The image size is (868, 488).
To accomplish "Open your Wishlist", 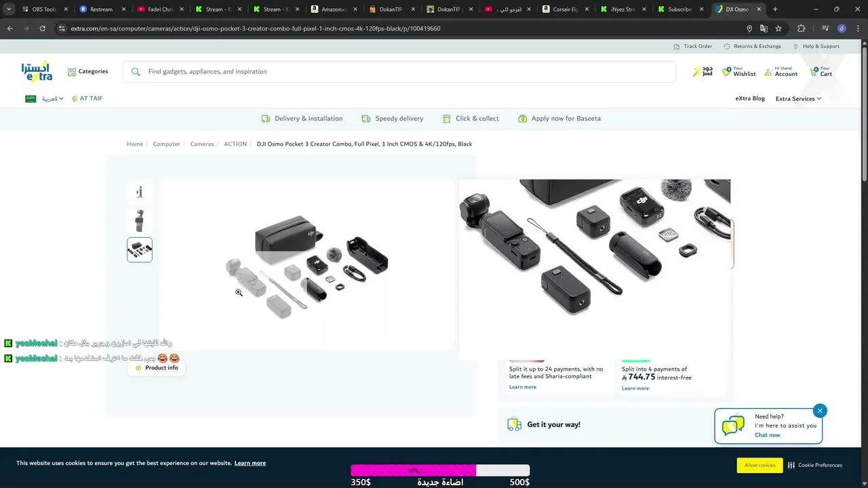I will [739, 71].
